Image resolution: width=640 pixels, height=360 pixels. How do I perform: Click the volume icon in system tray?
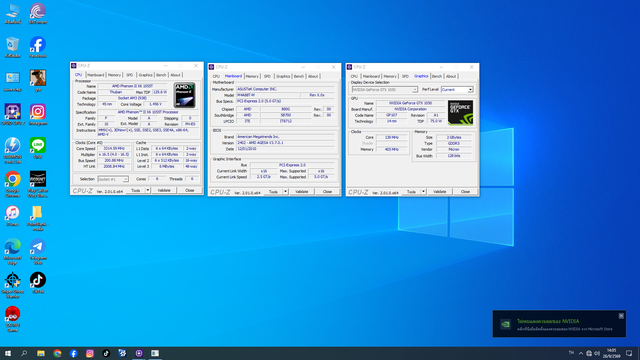pos(597,353)
